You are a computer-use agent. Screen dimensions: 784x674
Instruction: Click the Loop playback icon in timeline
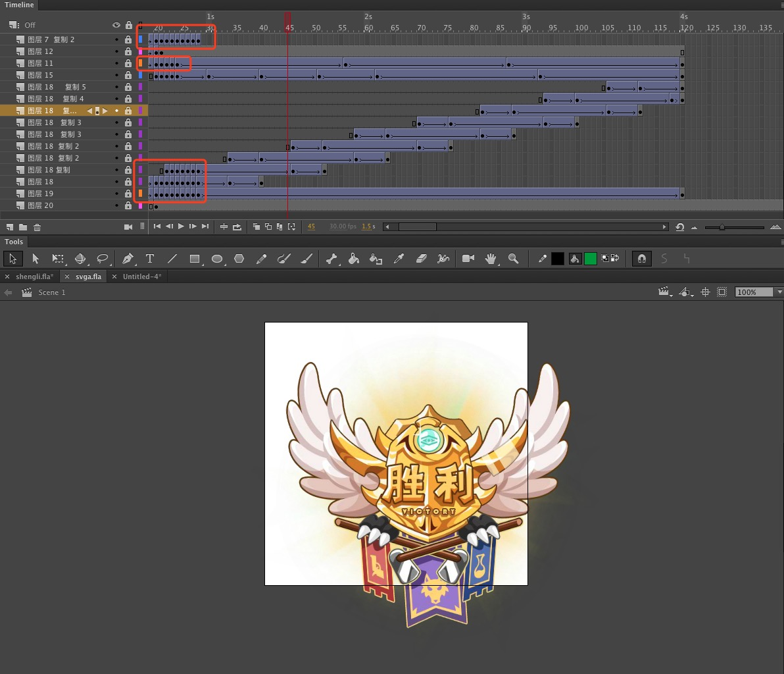coord(237,226)
